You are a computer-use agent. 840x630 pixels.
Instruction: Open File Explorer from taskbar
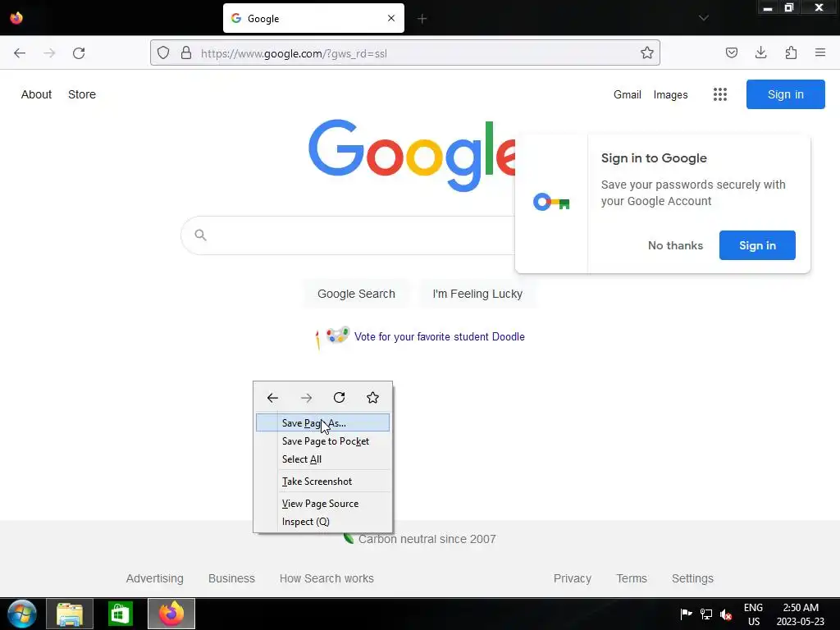coord(70,614)
